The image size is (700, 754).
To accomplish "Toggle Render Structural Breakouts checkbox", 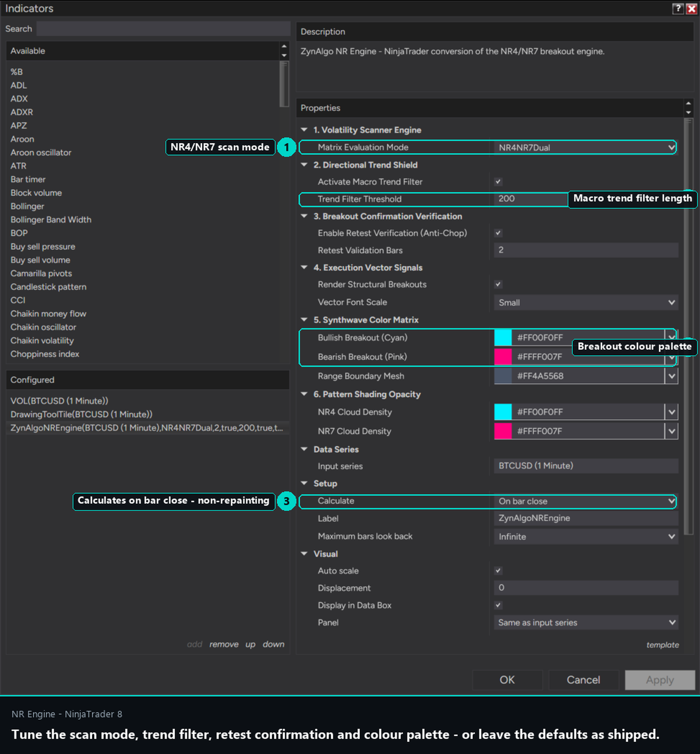I will (x=498, y=284).
